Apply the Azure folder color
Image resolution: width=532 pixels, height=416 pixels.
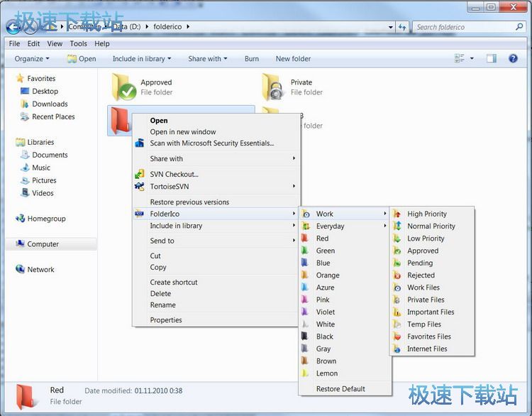point(325,288)
